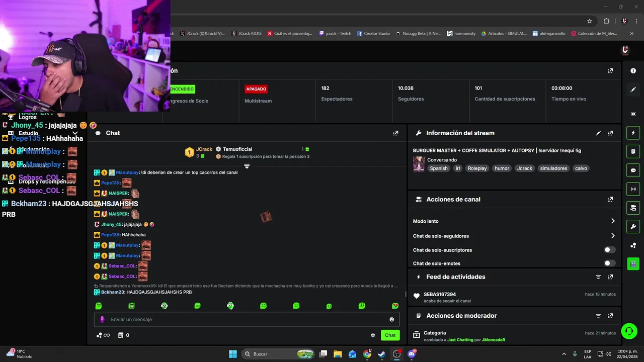Open the emoji picker in message box
This screenshot has width=644, height=362.
tap(391, 319)
